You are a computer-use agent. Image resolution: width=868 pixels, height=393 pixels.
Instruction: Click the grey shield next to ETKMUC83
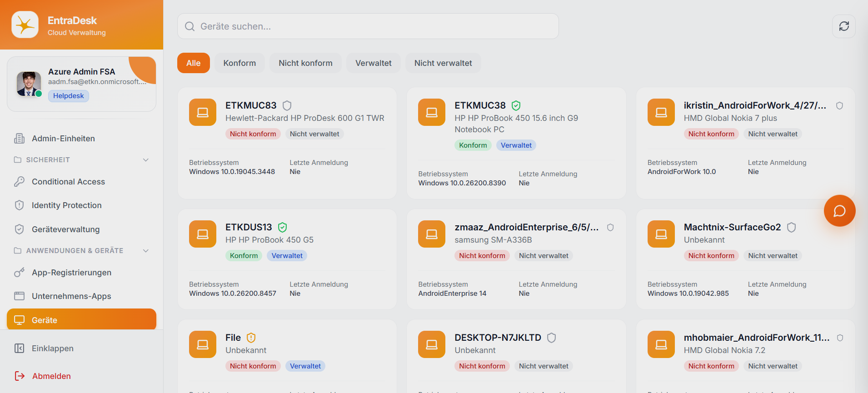[287, 105]
